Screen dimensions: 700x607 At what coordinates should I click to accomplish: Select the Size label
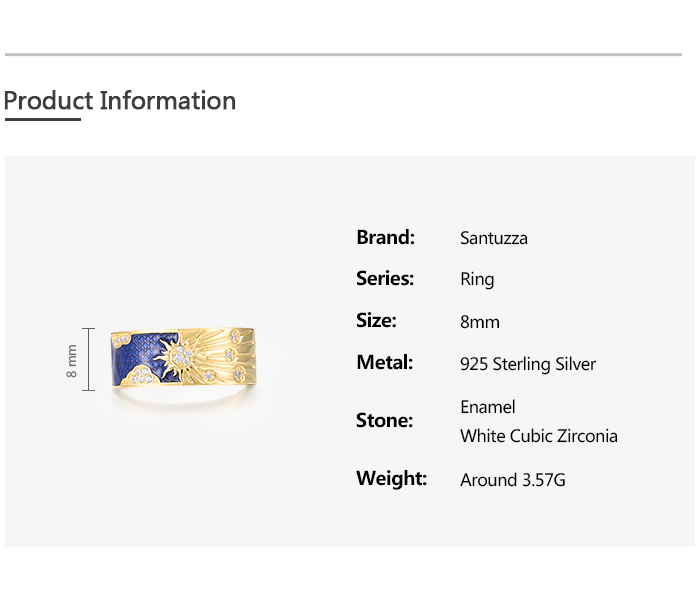click(x=376, y=320)
